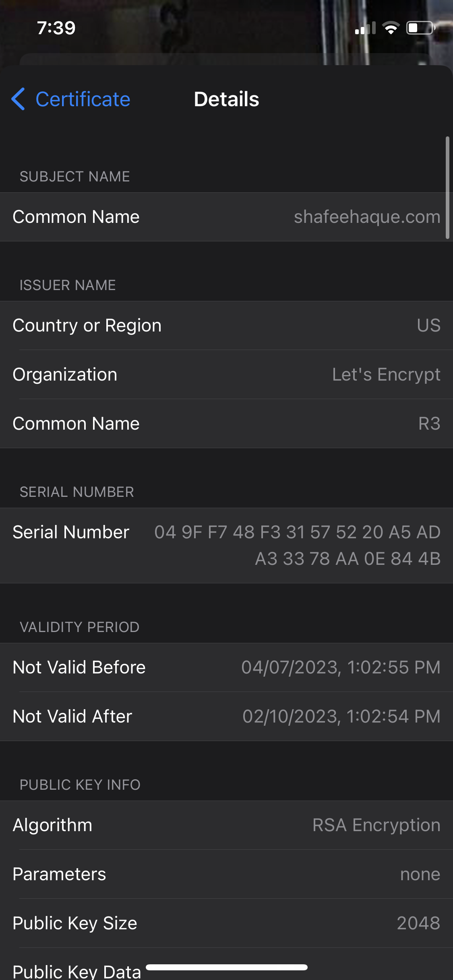Select the Serial Number value
Image resolution: width=453 pixels, height=980 pixels.
pos(297,545)
